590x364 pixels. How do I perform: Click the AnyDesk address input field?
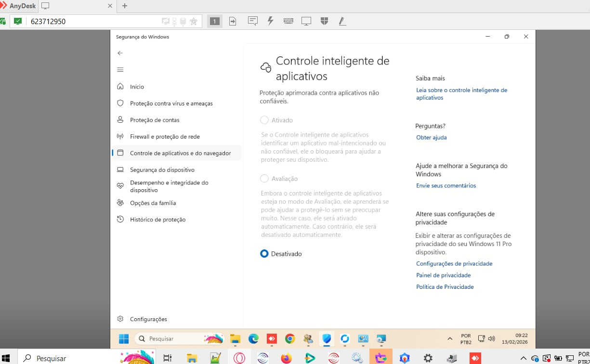point(94,21)
